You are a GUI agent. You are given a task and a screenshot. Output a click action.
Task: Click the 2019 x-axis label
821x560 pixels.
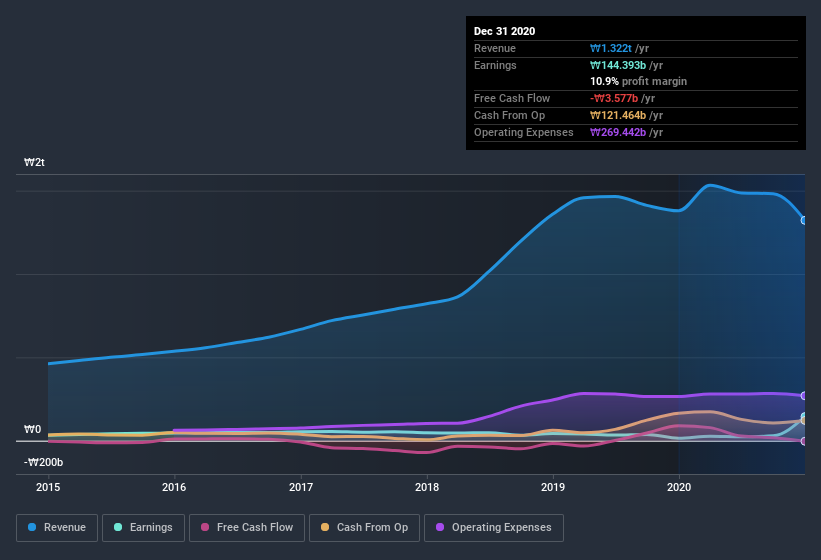tap(553, 487)
